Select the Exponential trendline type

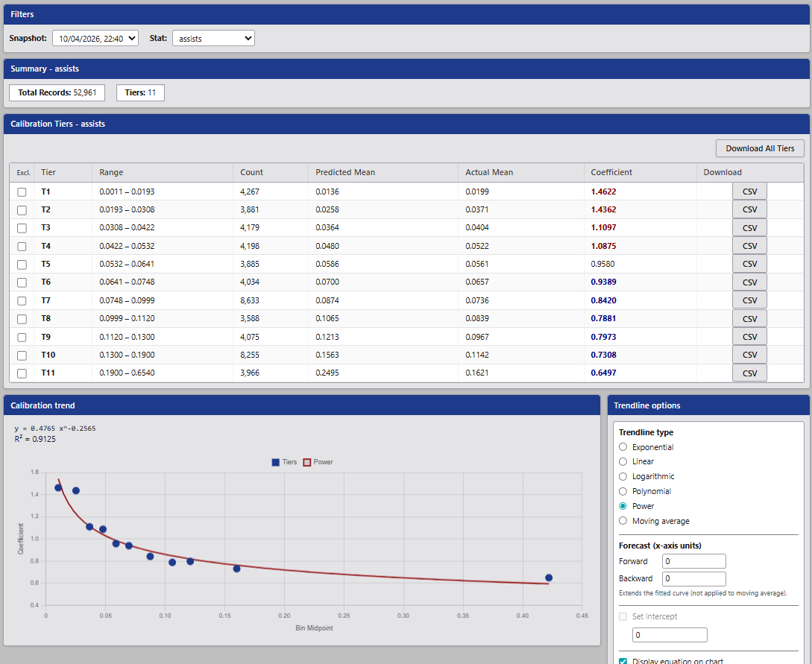coord(623,446)
